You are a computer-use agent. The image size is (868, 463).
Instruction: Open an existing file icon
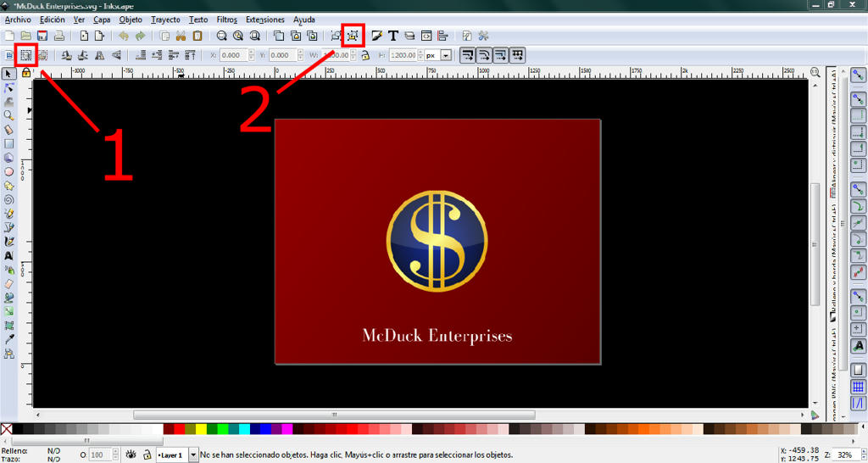[x=25, y=36]
